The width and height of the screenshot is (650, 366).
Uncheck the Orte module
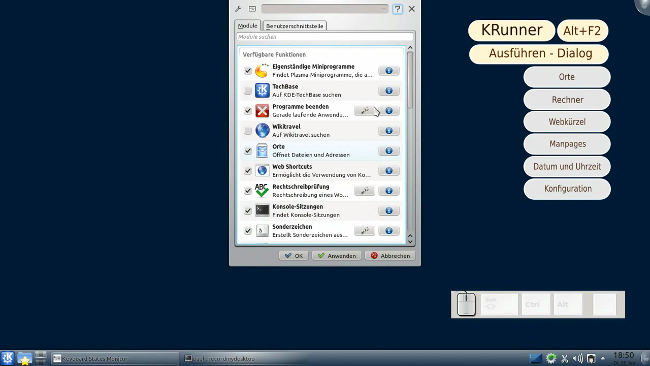point(248,151)
